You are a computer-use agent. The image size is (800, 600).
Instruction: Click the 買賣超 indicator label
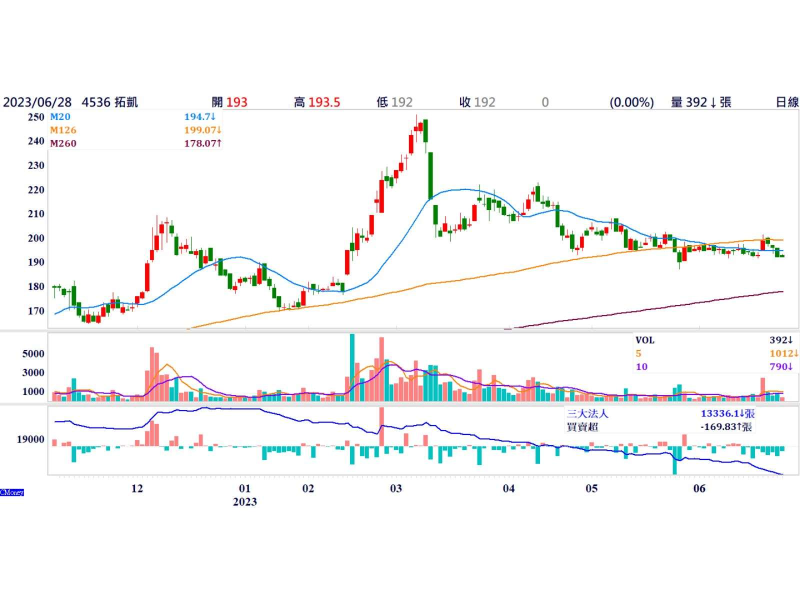tap(582, 425)
